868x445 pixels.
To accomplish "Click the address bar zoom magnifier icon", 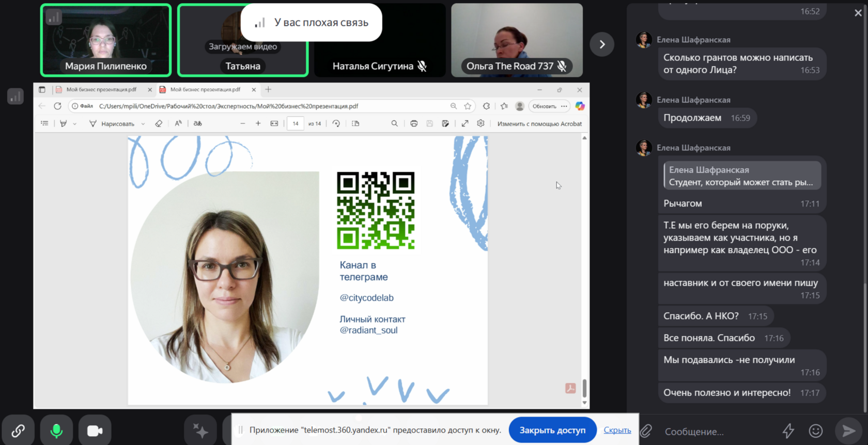I will (x=454, y=106).
